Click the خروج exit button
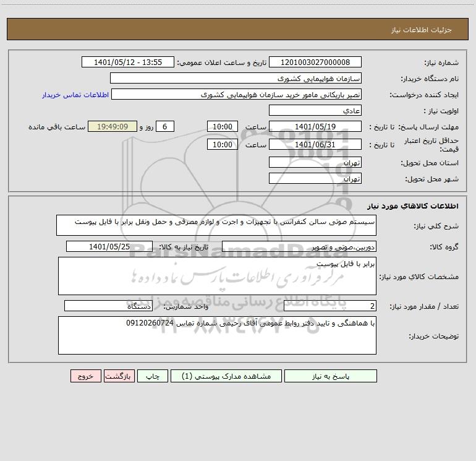Image resolution: width=476 pixels, height=461 pixels. coord(85,376)
